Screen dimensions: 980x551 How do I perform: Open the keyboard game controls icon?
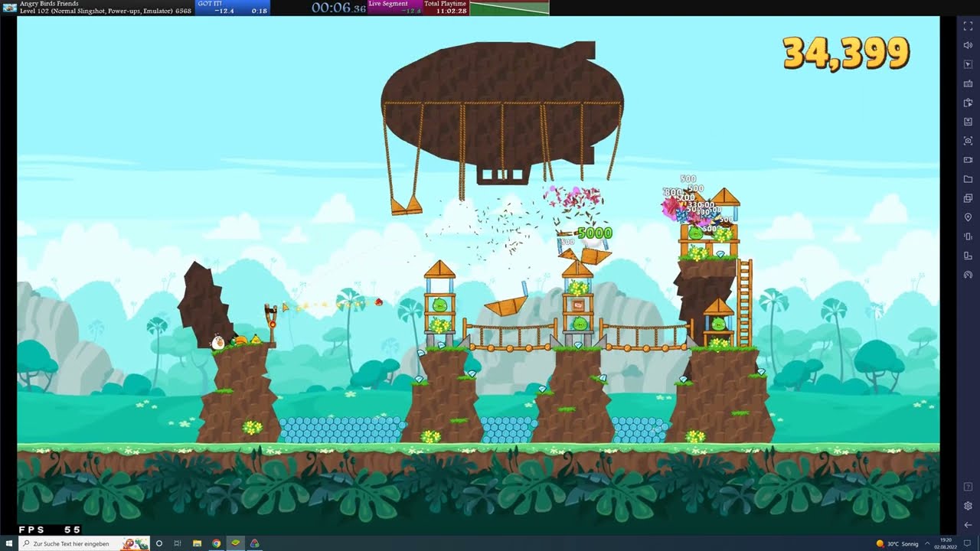click(968, 83)
